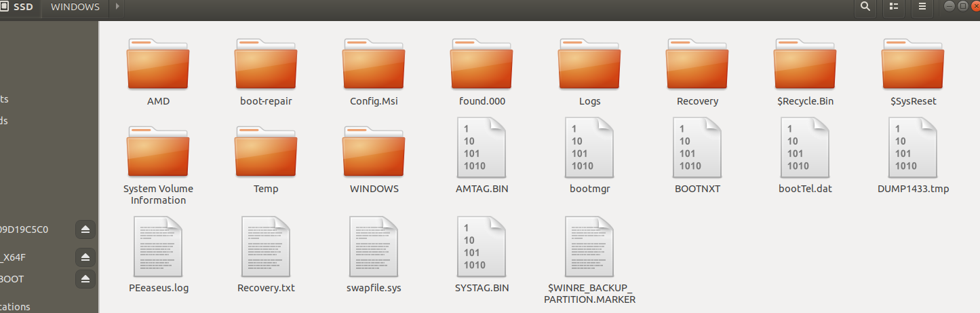Click the path bar forward arrow

tap(117, 7)
